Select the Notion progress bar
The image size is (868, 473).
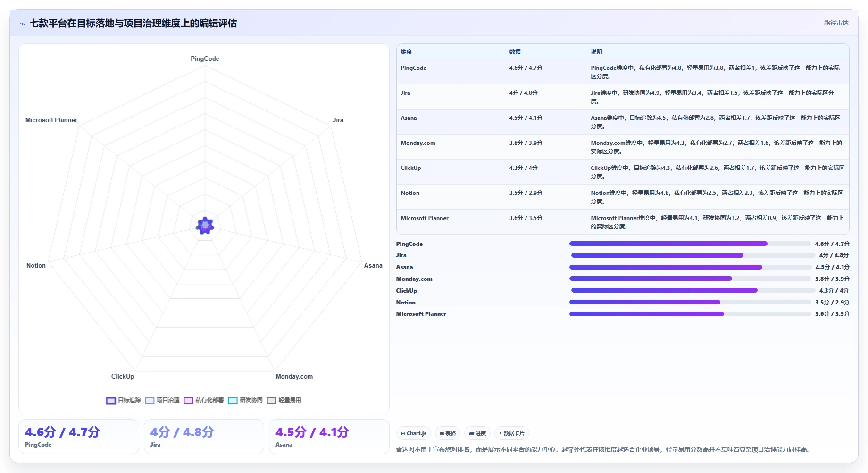pos(690,302)
